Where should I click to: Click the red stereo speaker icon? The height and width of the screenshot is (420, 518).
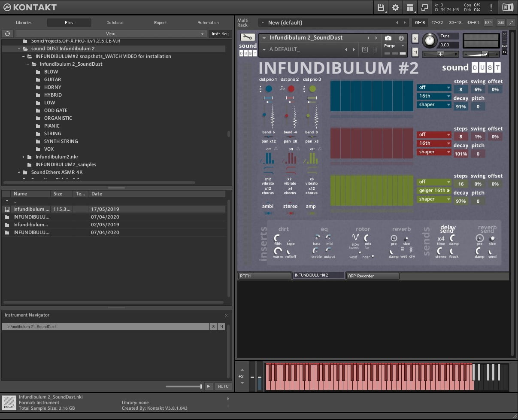point(290,213)
